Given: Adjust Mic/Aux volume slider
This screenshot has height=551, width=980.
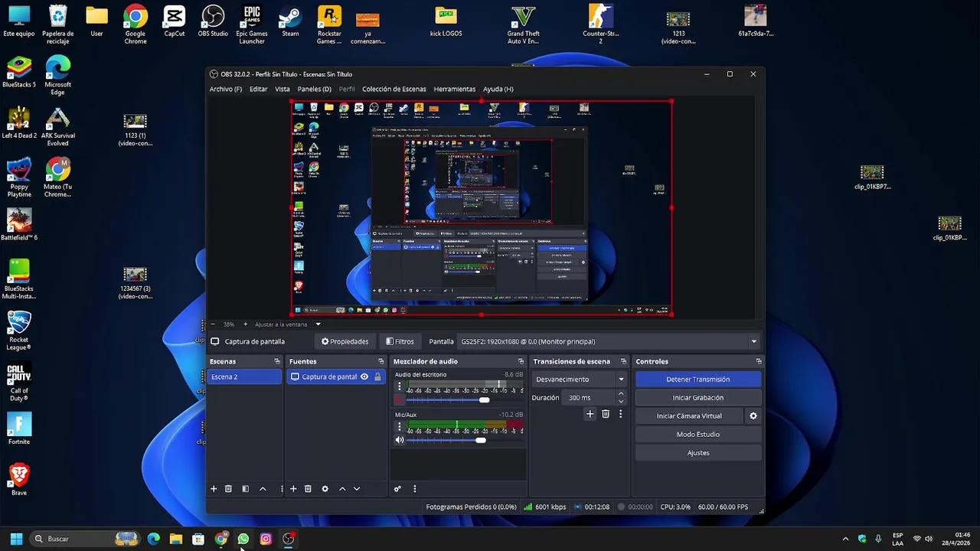Looking at the screenshot, I should point(465,440).
